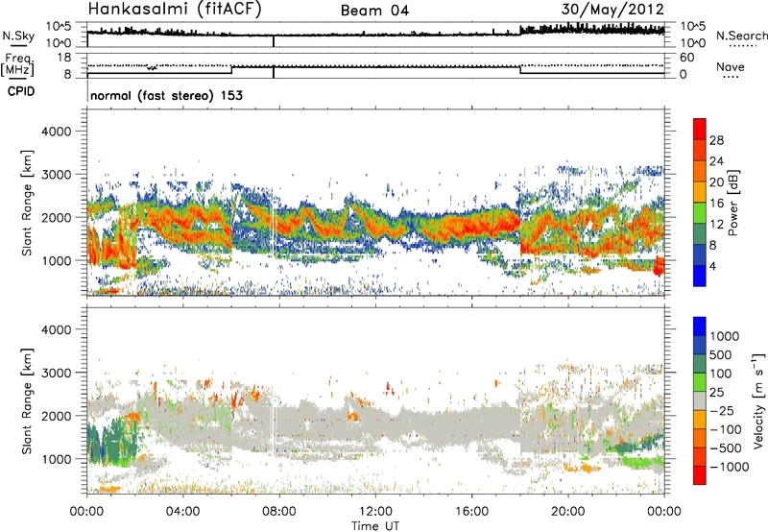This screenshot has height=532, width=768.
Task: Pick power colorbar segment between 12 and 16
Action: coord(700,213)
